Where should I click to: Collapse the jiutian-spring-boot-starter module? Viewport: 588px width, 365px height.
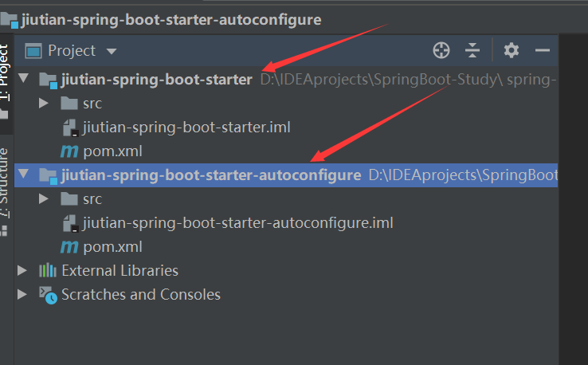[x=22, y=79]
